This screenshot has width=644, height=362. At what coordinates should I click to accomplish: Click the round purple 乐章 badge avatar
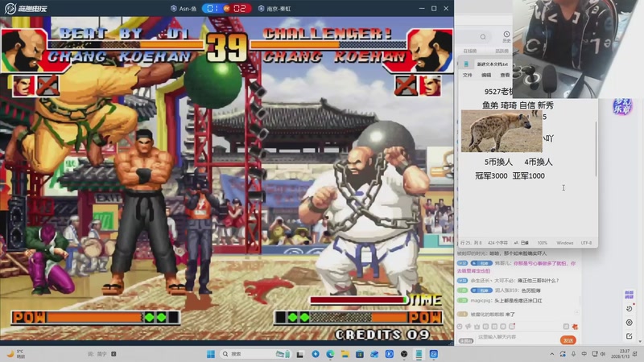tap(622, 106)
